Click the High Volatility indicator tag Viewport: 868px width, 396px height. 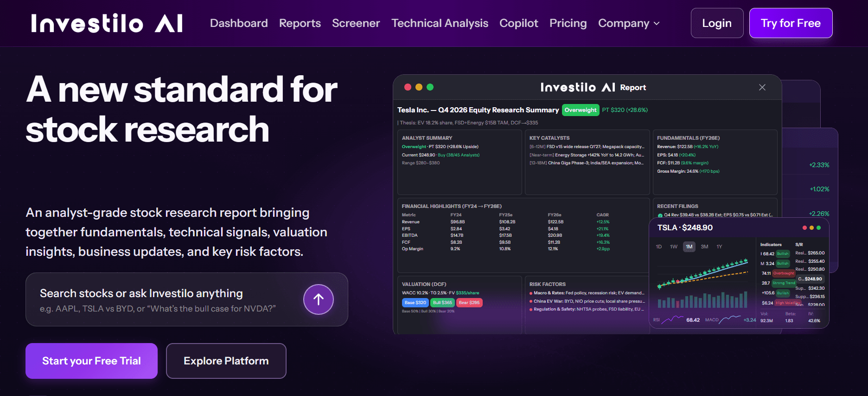point(788,303)
